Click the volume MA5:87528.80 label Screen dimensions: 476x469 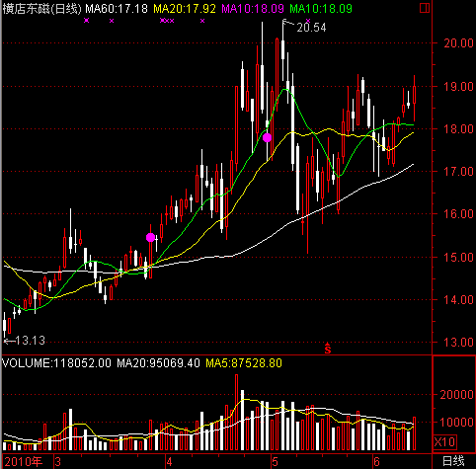pyautogui.click(x=244, y=363)
